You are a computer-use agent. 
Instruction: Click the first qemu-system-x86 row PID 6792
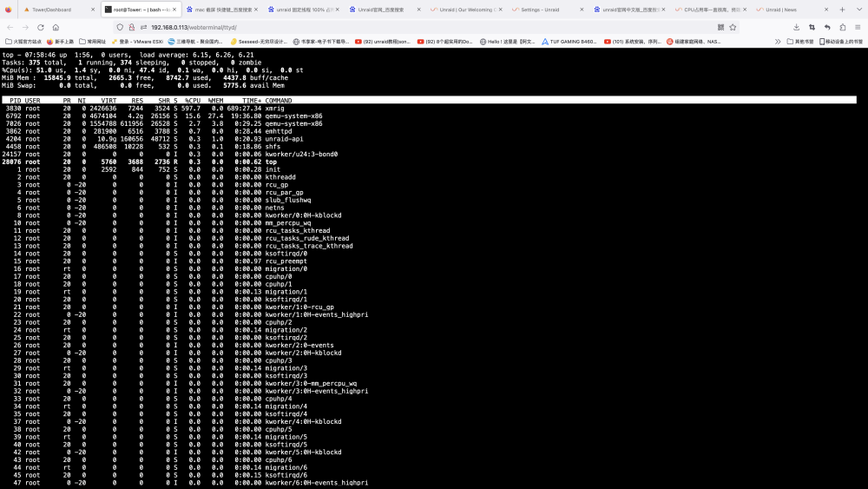point(429,116)
